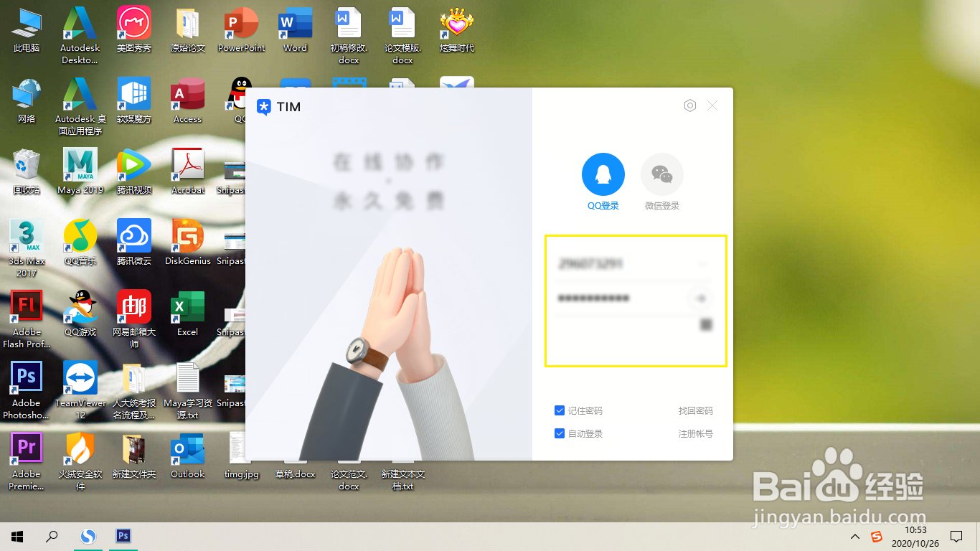The width and height of the screenshot is (980, 551).
Task: Click the Sogou input method tray icon
Action: tap(877, 537)
